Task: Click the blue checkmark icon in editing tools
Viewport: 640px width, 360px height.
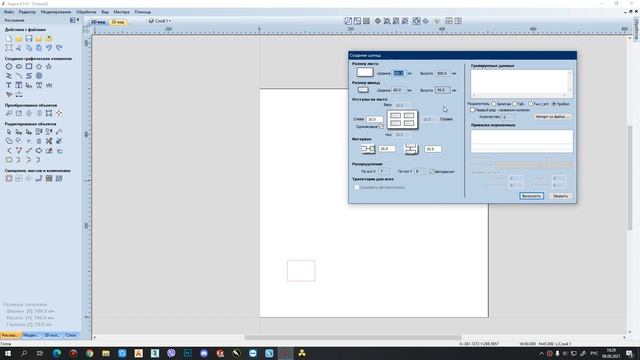Action: pos(59,141)
